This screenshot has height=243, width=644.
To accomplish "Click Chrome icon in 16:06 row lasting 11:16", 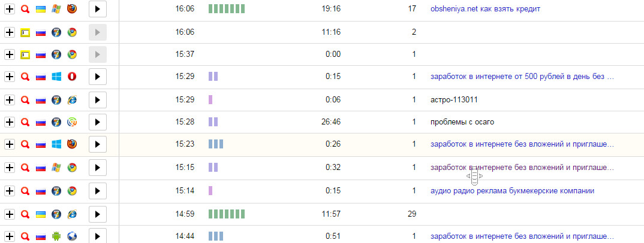I will tap(72, 32).
